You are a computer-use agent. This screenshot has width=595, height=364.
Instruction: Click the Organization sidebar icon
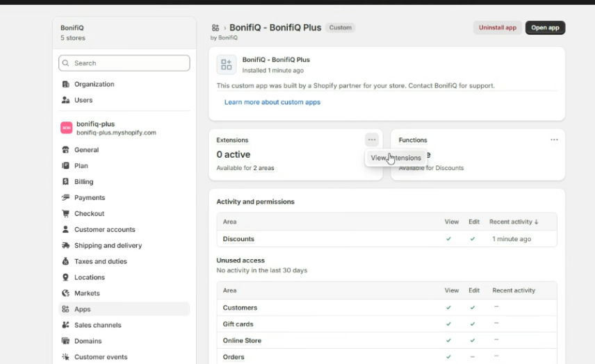point(65,84)
